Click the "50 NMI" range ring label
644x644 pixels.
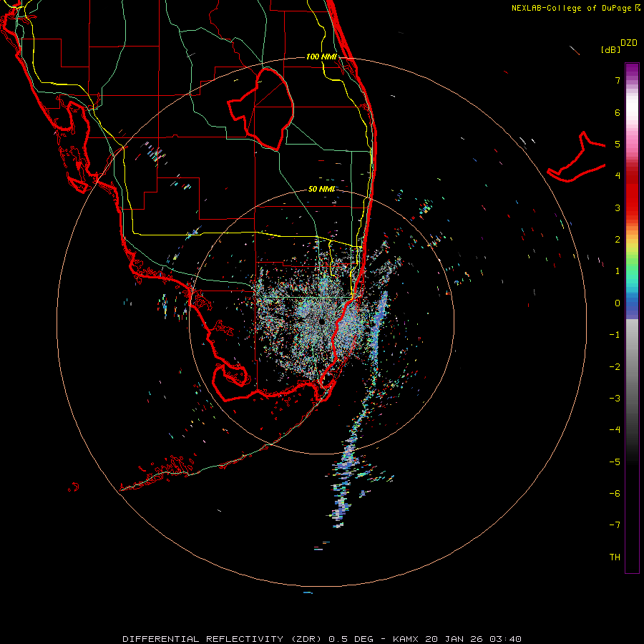pos(321,189)
